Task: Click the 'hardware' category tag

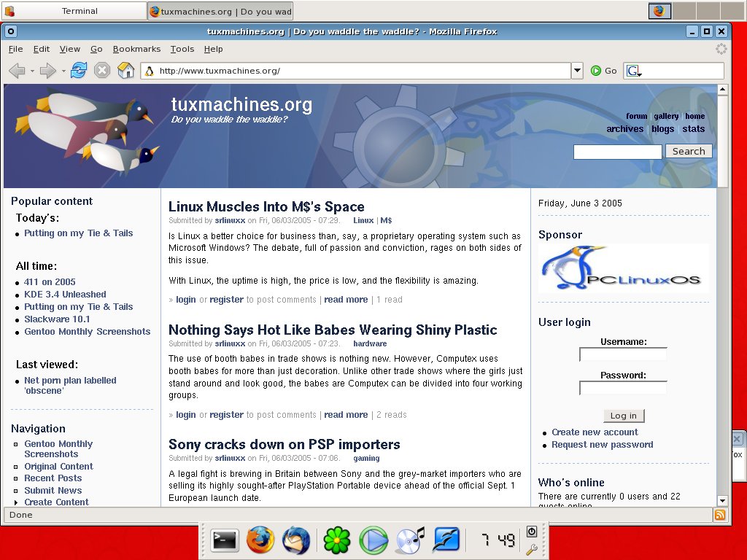Action: click(370, 343)
